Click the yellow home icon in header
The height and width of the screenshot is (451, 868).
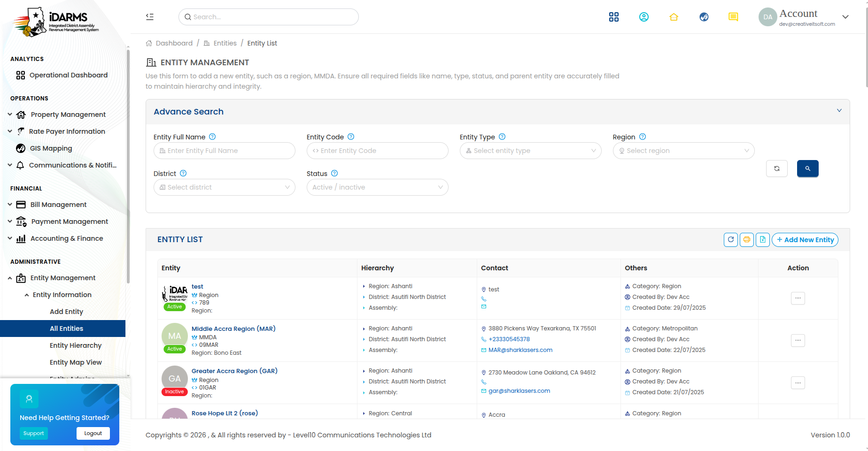(674, 17)
